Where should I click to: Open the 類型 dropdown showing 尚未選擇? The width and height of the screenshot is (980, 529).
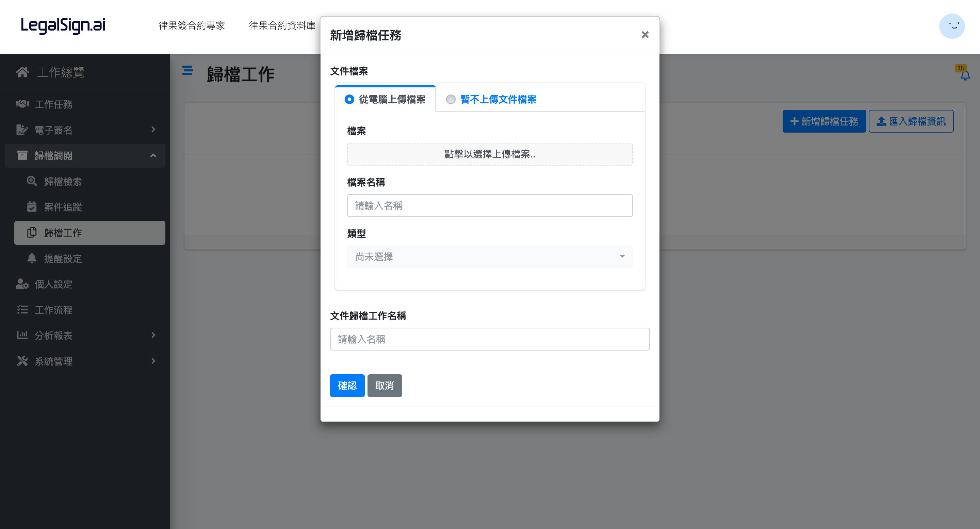[x=490, y=257]
